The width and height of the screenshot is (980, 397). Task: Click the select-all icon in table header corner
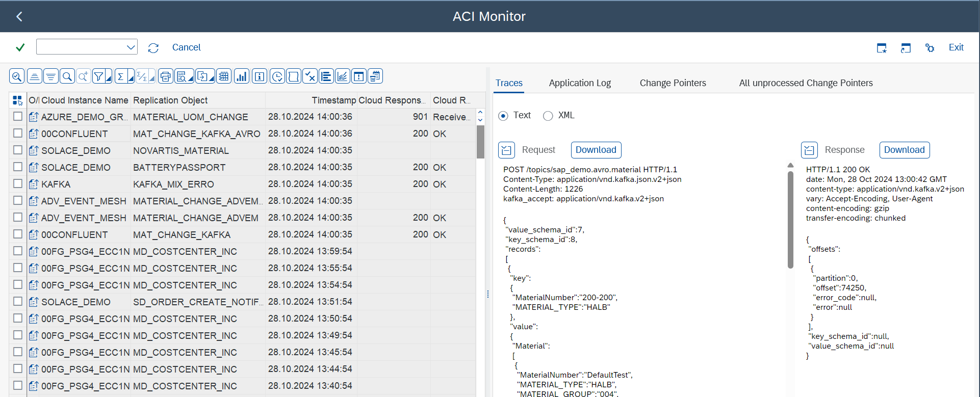[18, 100]
